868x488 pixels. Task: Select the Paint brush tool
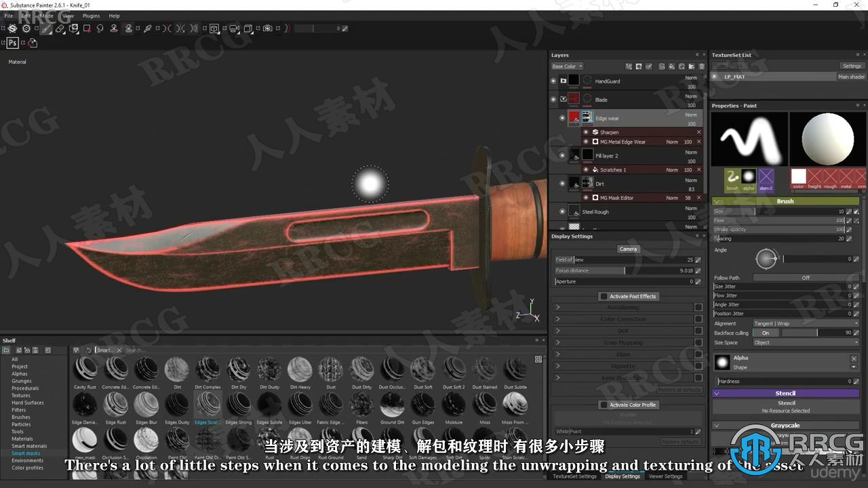(x=45, y=28)
